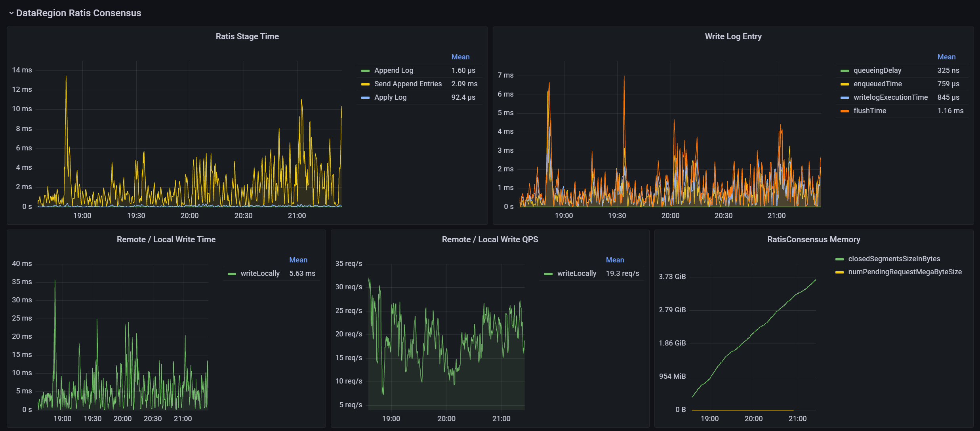Click the blue writelogExecutionTime legend color icon
Viewport: 980px width, 431px height.
[x=845, y=98]
